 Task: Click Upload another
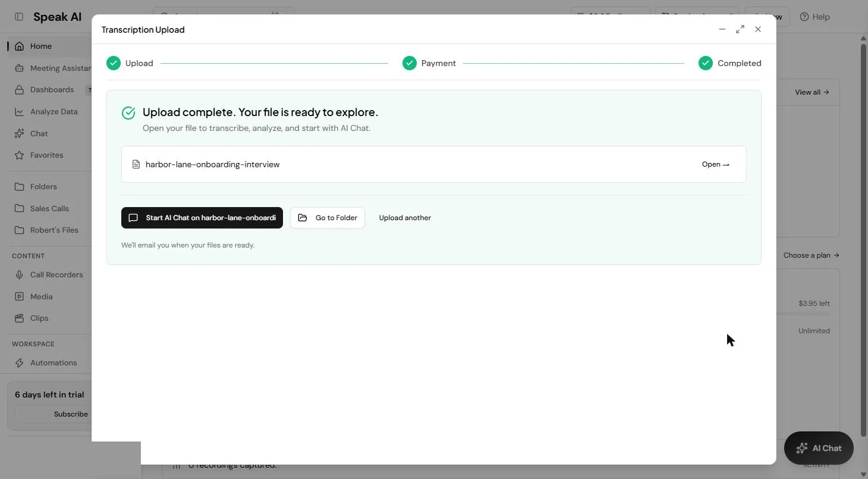pyautogui.click(x=405, y=218)
